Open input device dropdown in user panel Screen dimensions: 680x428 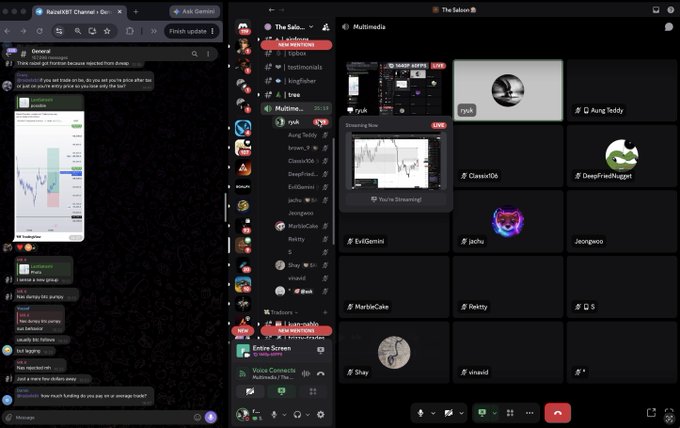tap(284, 415)
